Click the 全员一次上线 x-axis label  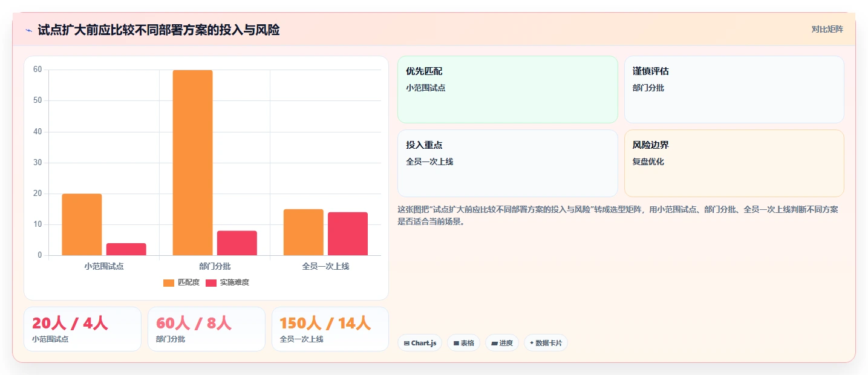pos(325,266)
